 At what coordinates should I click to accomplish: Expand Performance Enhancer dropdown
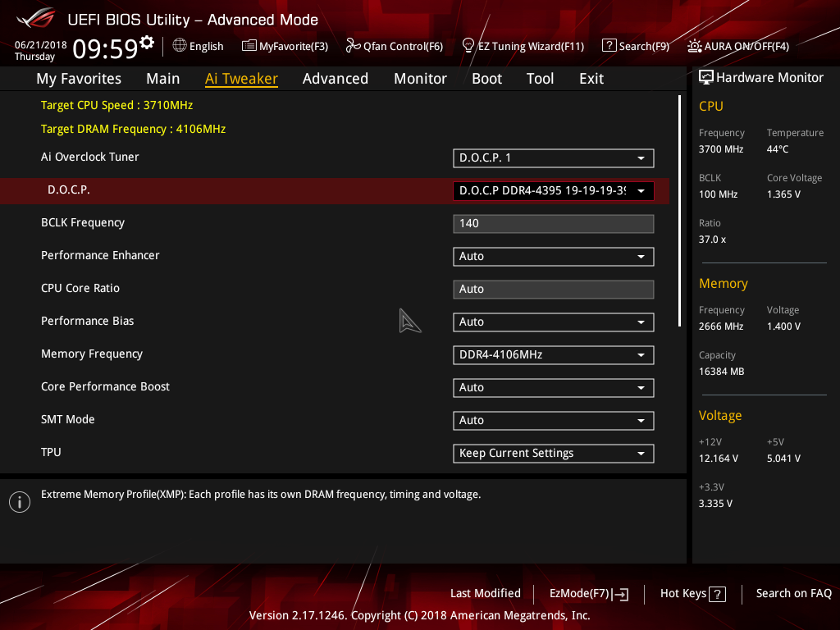pyautogui.click(x=554, y=257)
